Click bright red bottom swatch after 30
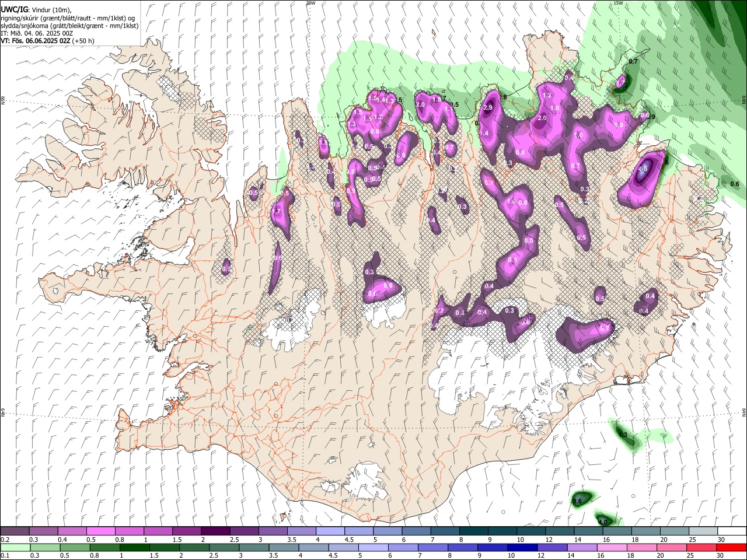Screen dimensions: 747x560 tap(731, 547)
